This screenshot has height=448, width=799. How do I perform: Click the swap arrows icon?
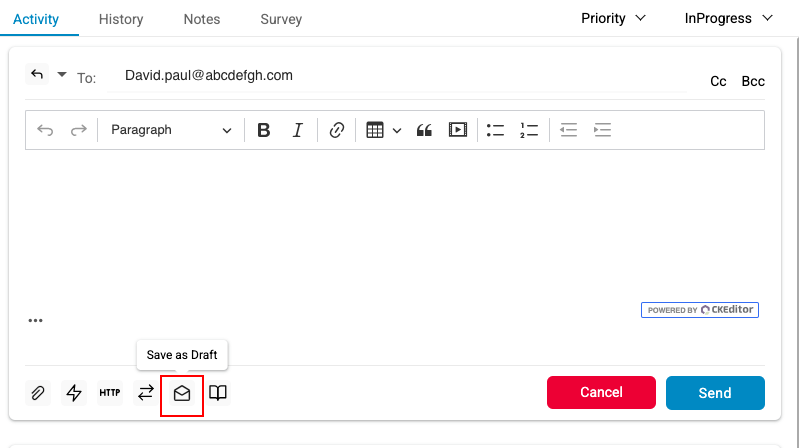point(146,393)
